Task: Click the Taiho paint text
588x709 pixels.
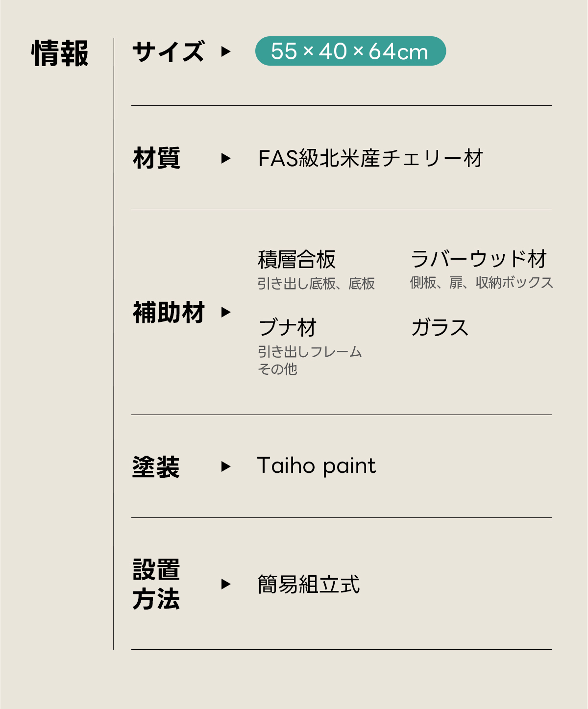Action: [x=316, y=465]
